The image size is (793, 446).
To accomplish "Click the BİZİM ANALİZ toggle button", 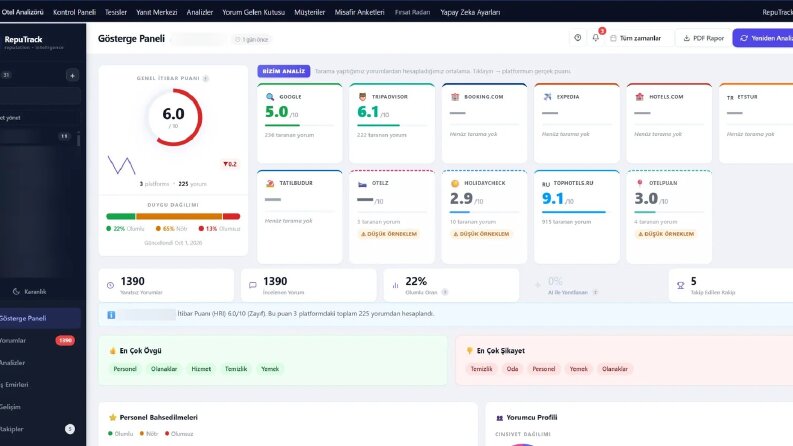I will tap(284, 71).
